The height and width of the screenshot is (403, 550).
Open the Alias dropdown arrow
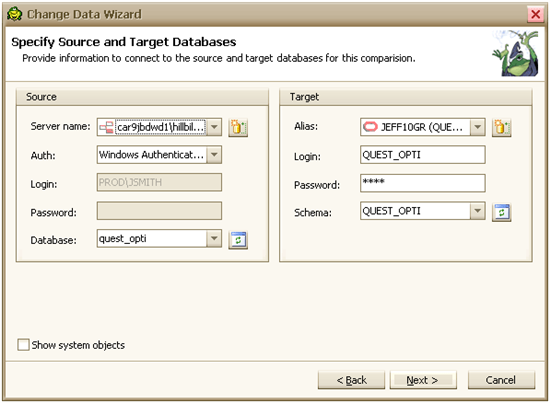[477, 127]
